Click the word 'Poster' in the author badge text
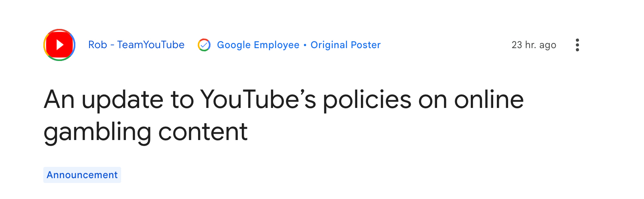 366,45
